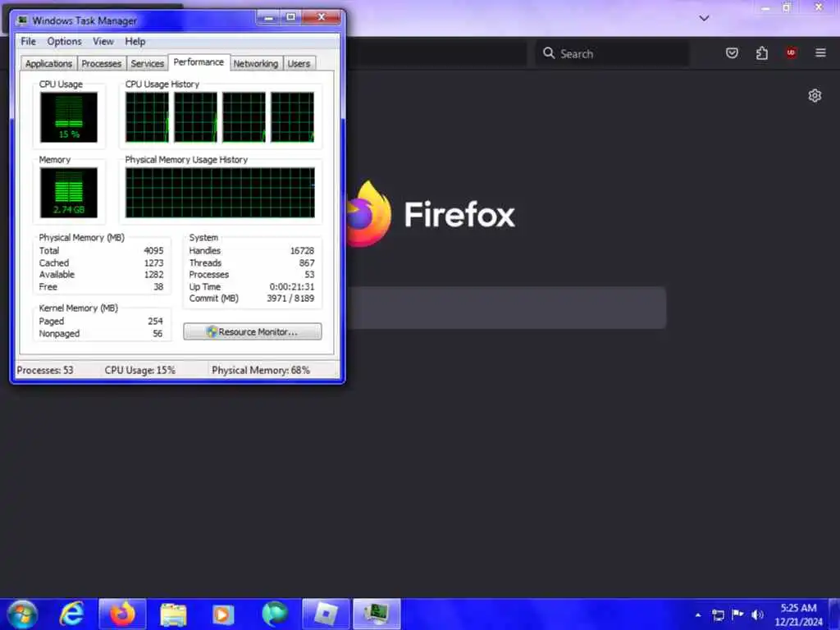
Task: Click the Memory 2.74 GB meter
Action: tap(69, 192)
